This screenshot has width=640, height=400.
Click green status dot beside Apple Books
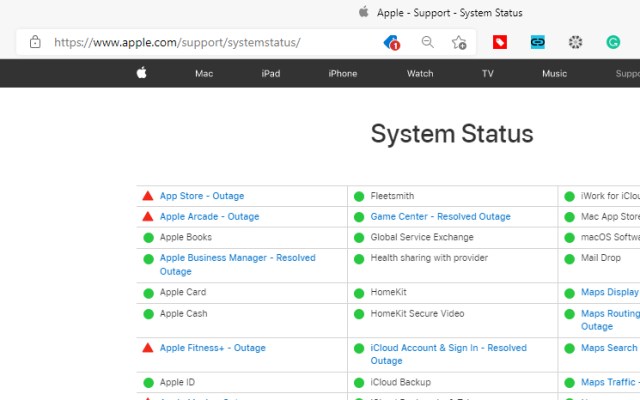pos(149,238)
